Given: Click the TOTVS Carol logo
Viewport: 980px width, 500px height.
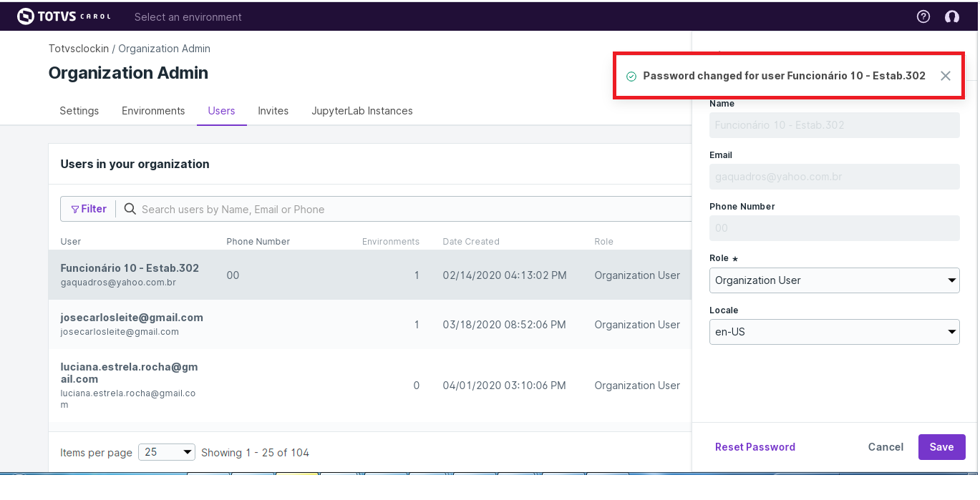Looking at the screenshot, I should coord(63,16).
